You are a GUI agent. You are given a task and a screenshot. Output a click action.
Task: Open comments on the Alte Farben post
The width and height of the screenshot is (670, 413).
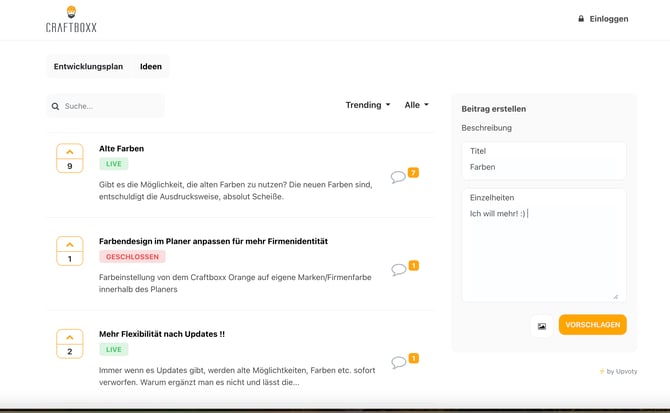tap(399, 177)
